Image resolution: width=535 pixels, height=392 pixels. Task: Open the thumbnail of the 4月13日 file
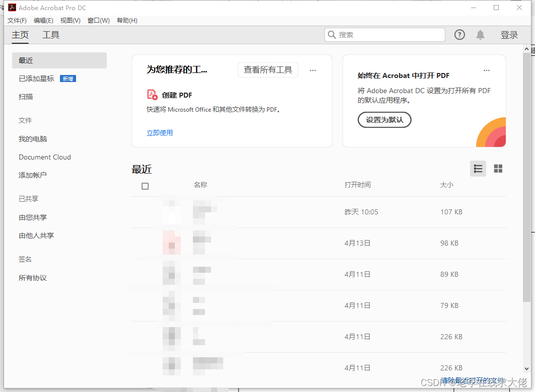[x=172, y=243]
